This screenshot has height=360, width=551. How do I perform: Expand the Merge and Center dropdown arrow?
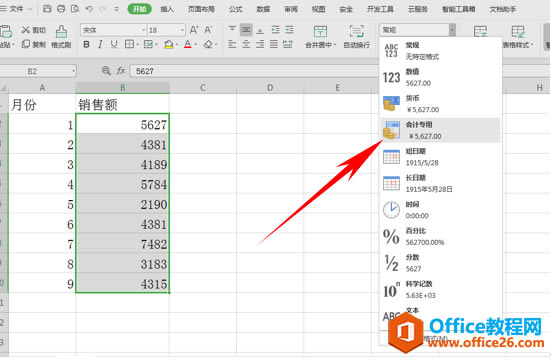(x=335, y=45)
